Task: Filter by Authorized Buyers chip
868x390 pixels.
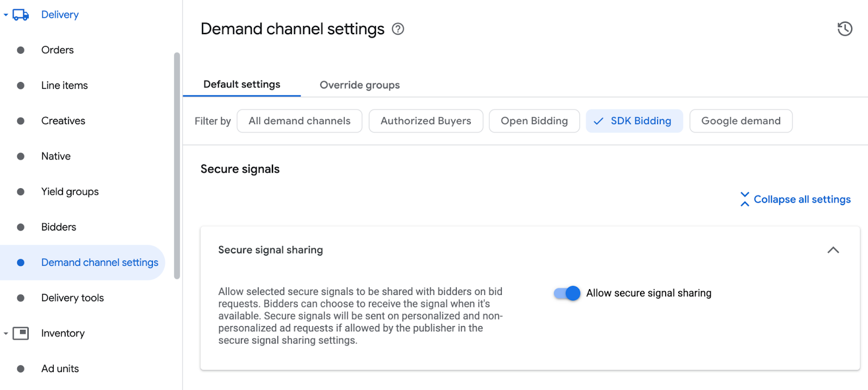Action: [426, 121]
